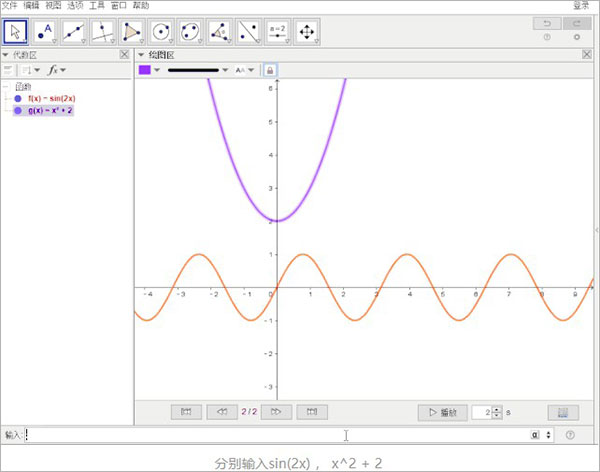This screenshot has height=472, width=600.
Task: Select the Circle with center tool
Action: pos(161,30)
